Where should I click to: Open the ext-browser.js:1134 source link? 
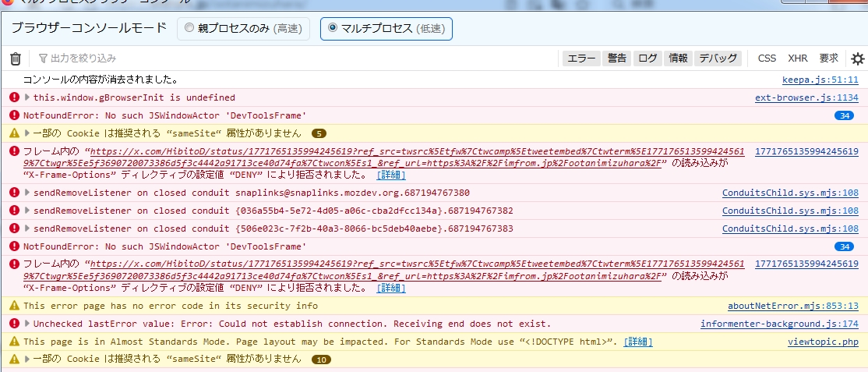coord(806,97)
